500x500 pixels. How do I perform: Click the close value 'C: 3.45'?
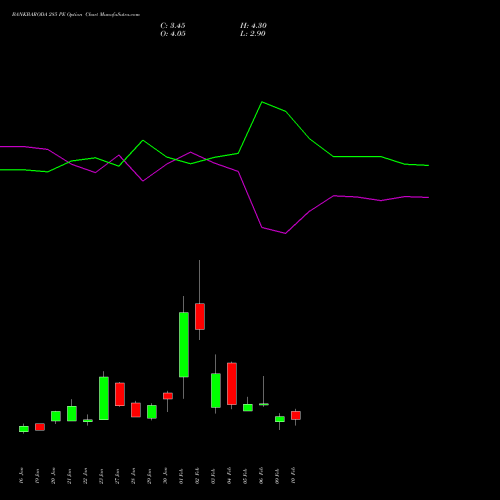pos(173,26)
